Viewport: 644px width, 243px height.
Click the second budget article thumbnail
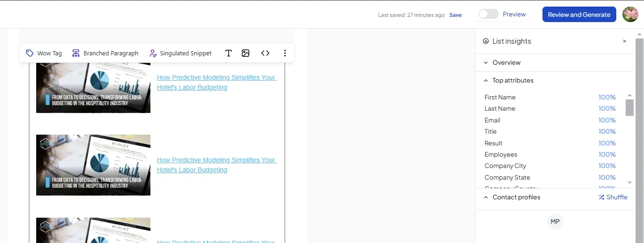[x=93, y=165]
